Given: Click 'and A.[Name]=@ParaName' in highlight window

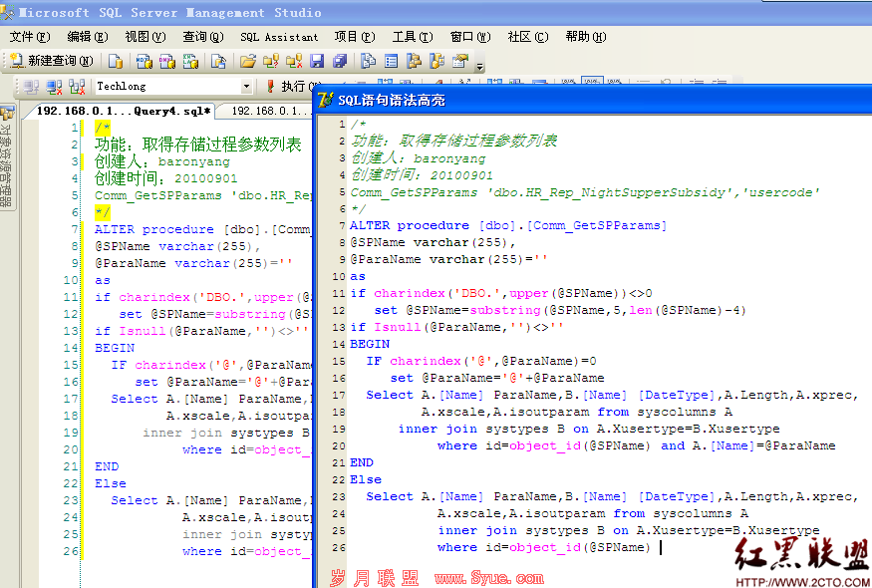Looking at the screenshot, I should point(748,445).
